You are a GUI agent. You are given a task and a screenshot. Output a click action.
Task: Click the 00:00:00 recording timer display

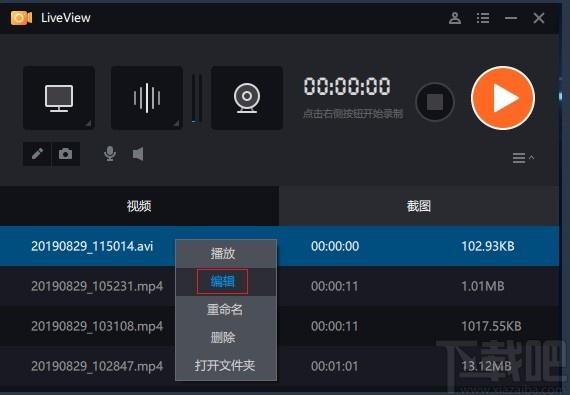pyautogui.click(x=347, y=86)
